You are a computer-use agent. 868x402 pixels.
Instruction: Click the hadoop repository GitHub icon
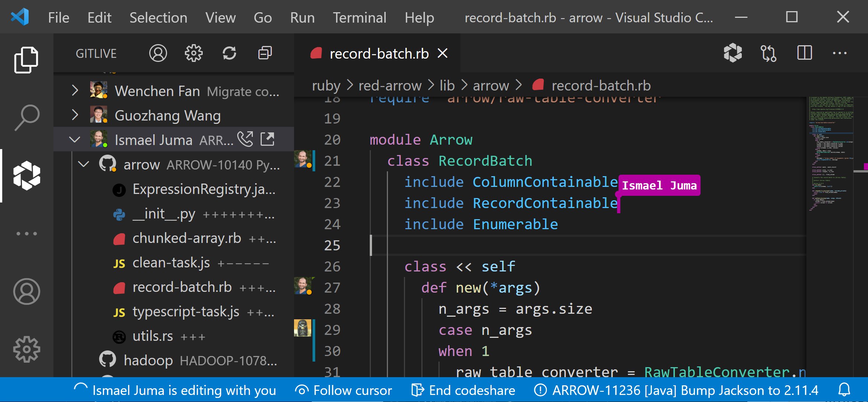point(108,360)
